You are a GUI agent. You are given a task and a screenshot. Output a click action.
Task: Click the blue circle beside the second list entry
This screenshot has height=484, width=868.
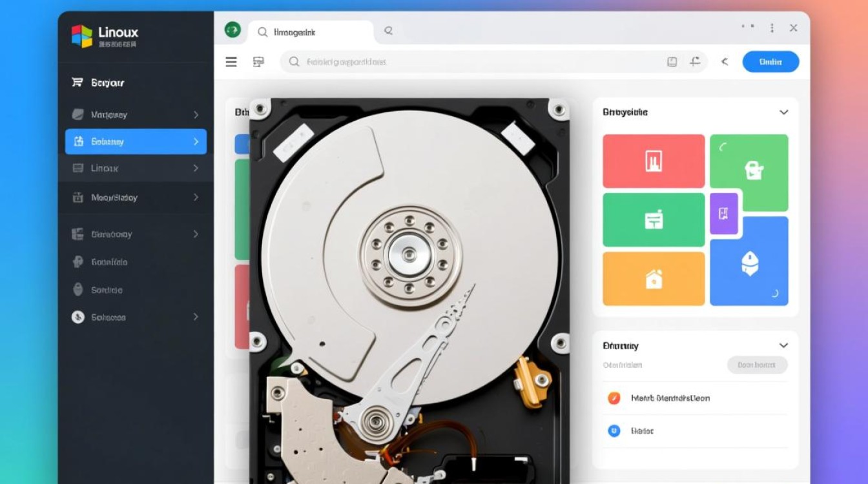(613, 430)
